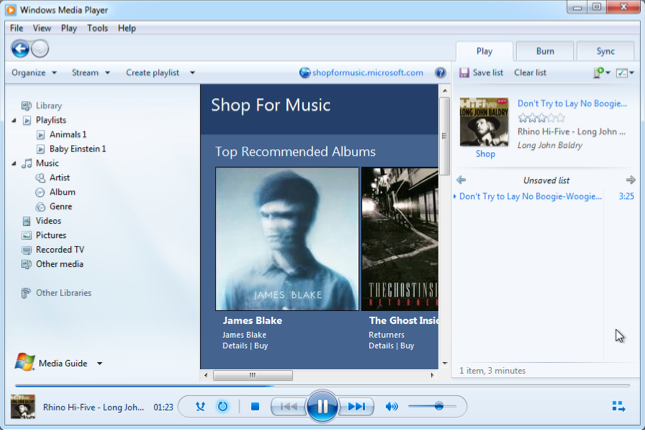The width and height of the screenshot is (645, 432).
Task: Skip to the next track
Action: point(356,407)
